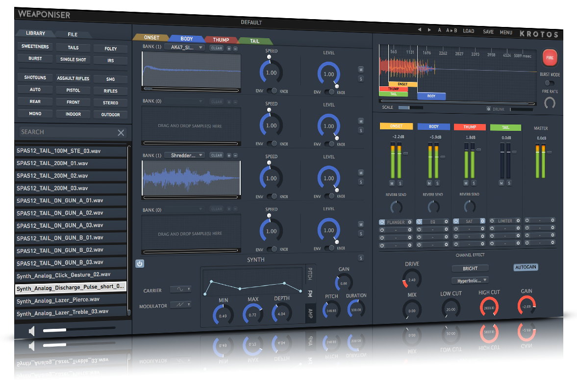Click the Level knob on the Shredder bank
The height and width of the screenshot is (392, 577).
(328, 177)
